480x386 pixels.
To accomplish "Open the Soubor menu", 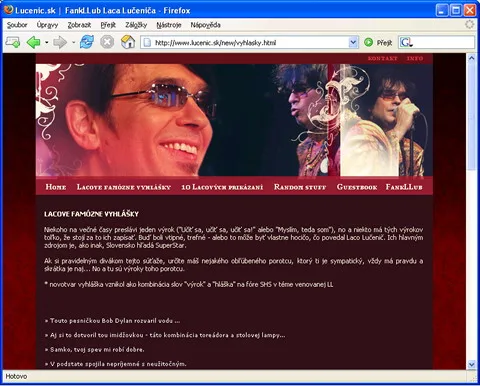I will pyautogui.click(x=17, y=25).
